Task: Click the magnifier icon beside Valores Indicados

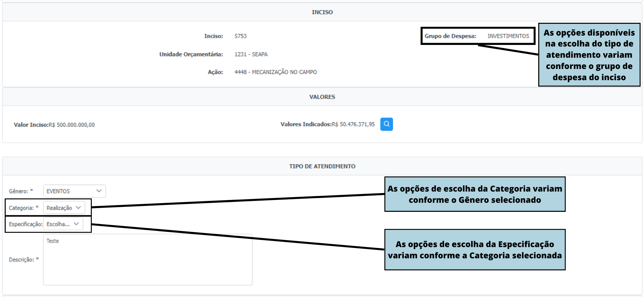Action: coord(386,124)
